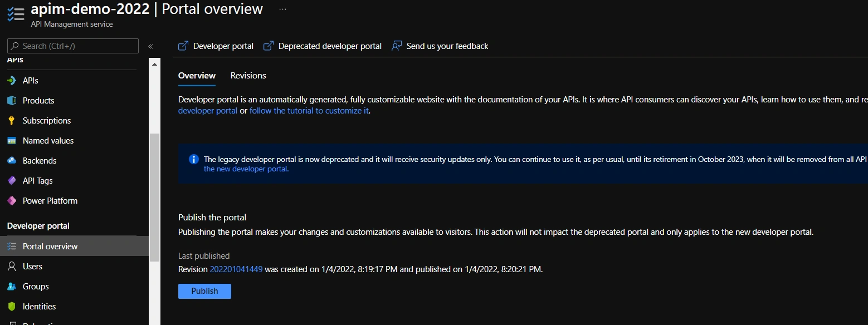Click the Products cube icon

click(x=12, y=101)
